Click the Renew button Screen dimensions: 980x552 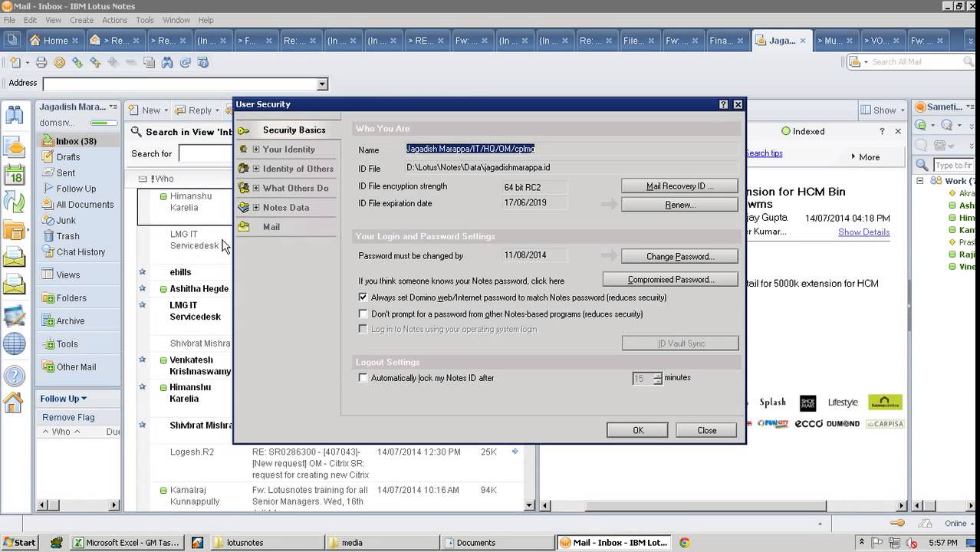pyautogui.click(x=679, y=205)
